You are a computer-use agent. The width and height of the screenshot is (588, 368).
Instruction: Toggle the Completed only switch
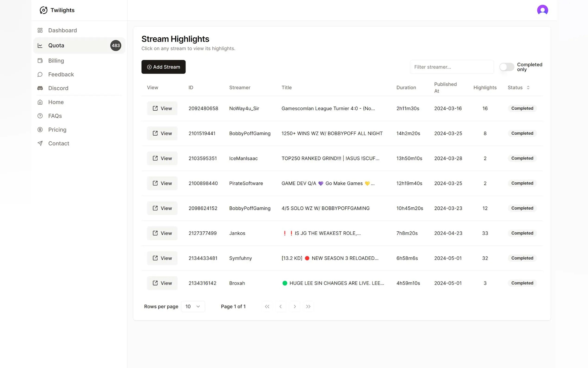pos(507,67)
